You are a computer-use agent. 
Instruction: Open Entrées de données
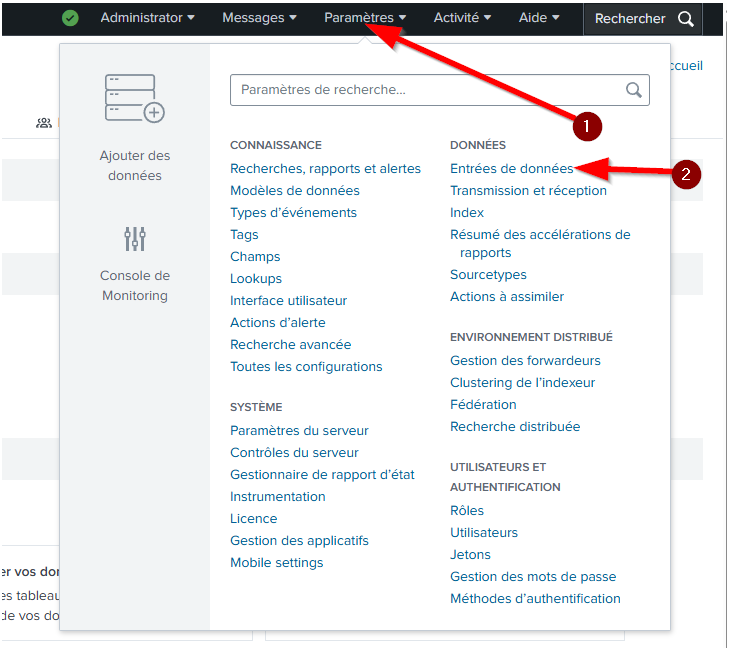click(x=511, y=169)
